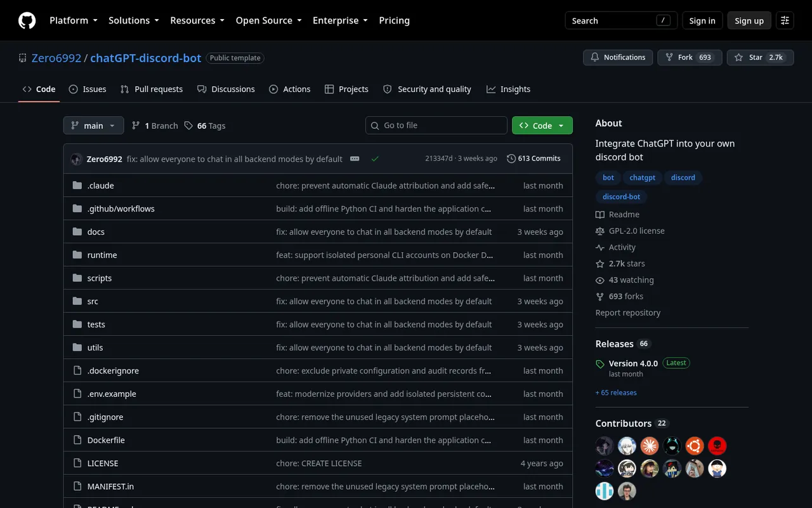Open the scripts folder name
Screen dimensions: 812x508
[x=100, y=278]
